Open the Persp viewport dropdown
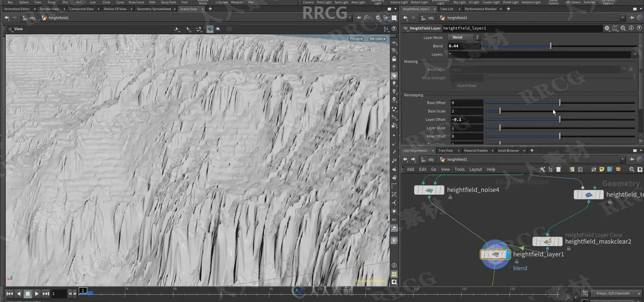 [356, 39]
